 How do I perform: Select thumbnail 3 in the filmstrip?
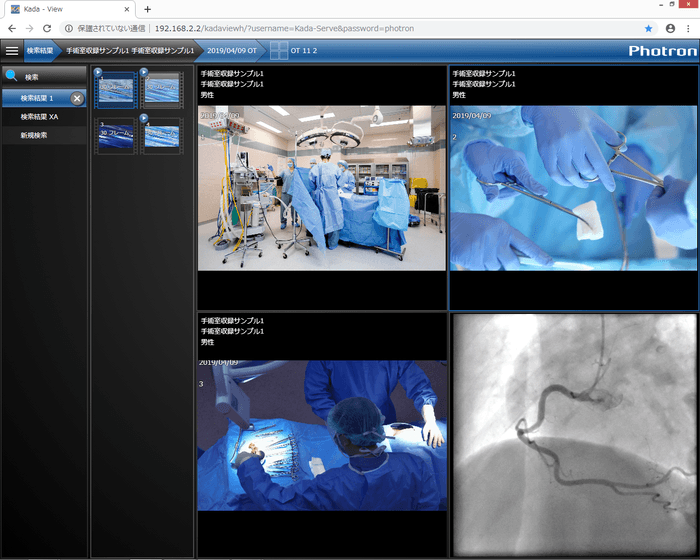pyautogui.click(x=115, y=137)
